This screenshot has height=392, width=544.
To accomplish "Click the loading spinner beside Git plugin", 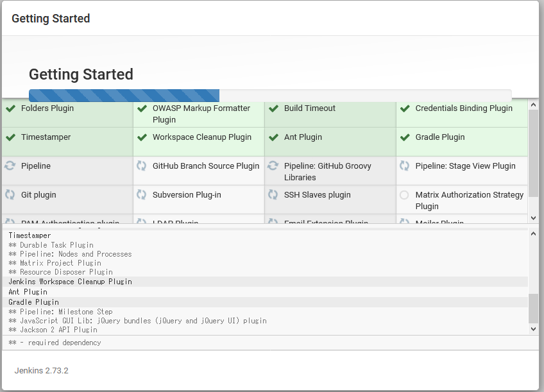I will click(10, 194).
